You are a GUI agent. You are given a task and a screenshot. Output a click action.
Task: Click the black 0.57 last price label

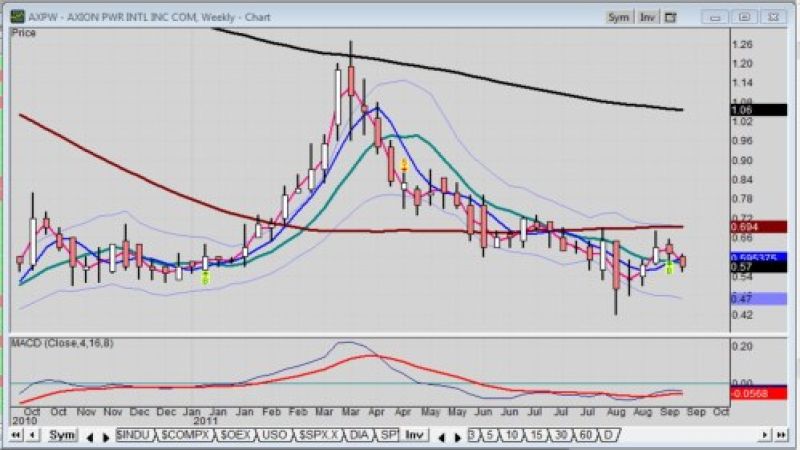pyautogui.click(x=759, y=267)
